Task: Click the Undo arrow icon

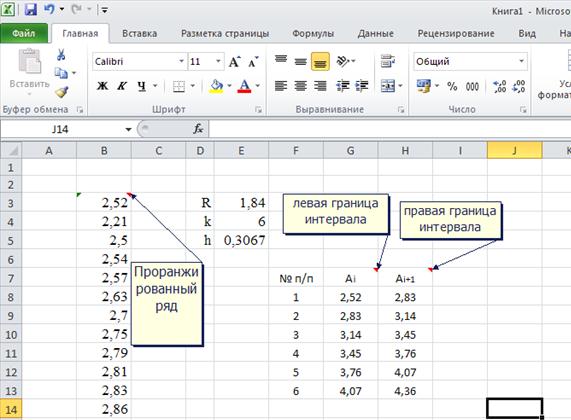Action: pyautogui.click(x=49, y=9)
